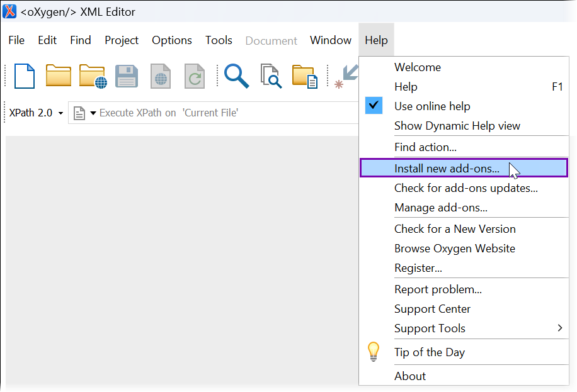The image size is (577, 392).
Task: Expand the XPath scope dropdown arrow
Action: coord(93,113)
